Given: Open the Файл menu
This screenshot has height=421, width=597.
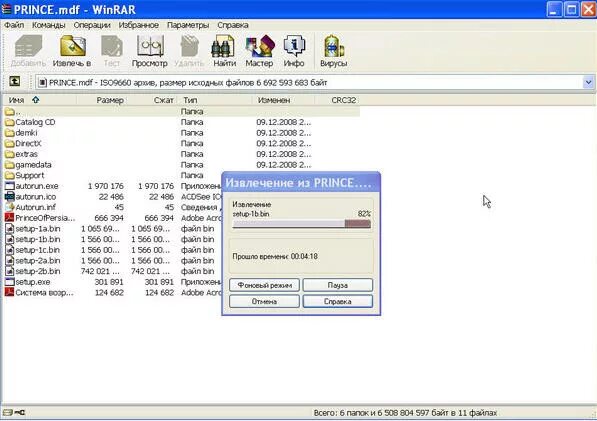Looking at the screenshot, I should 14,25.
